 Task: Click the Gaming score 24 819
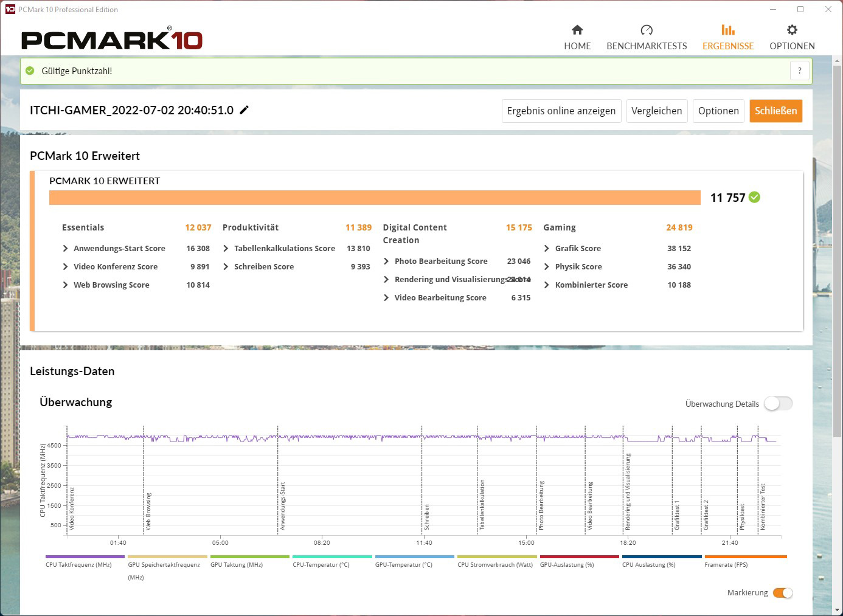pos(679,227)
